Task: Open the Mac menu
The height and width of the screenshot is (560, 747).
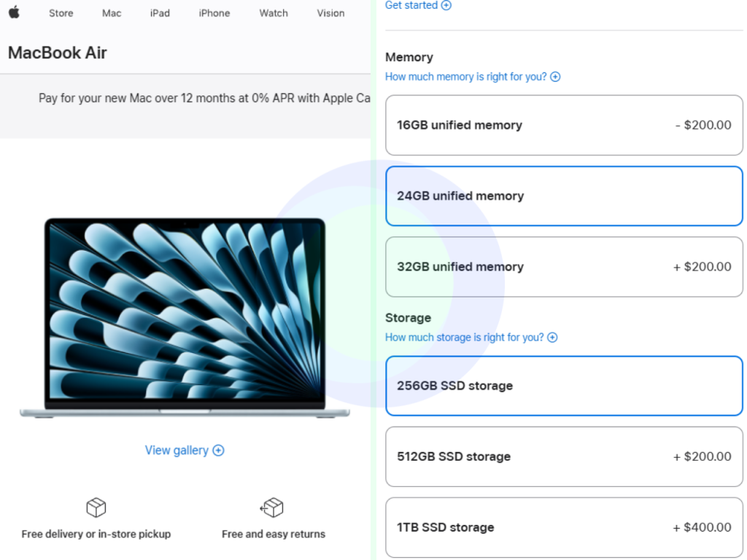Action: coord(112,13)
